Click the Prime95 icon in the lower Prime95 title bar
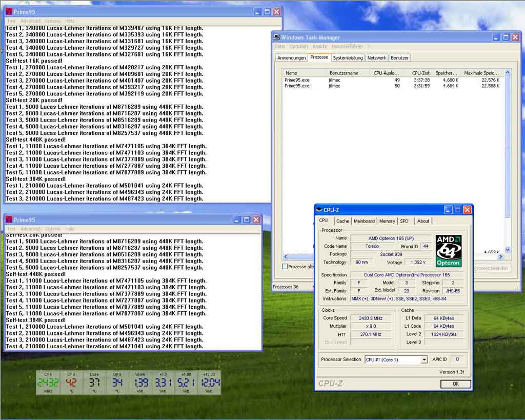This screenshot has width=525, height=420. click(9, 219)
